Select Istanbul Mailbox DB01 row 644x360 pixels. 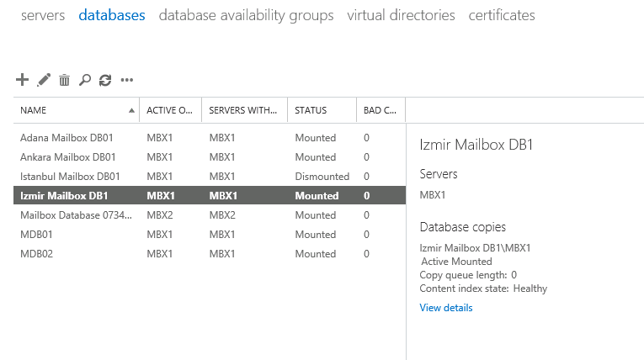tap(210, 176)
